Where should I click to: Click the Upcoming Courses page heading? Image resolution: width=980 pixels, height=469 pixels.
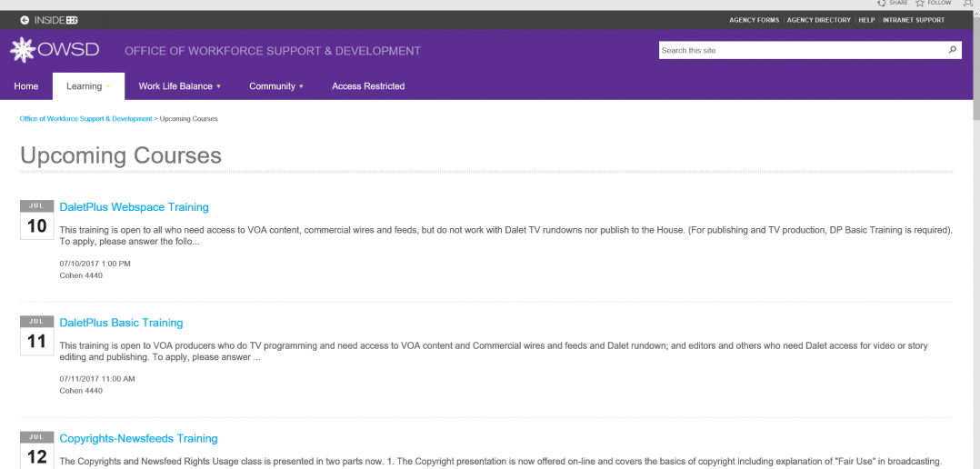point(121,155)
